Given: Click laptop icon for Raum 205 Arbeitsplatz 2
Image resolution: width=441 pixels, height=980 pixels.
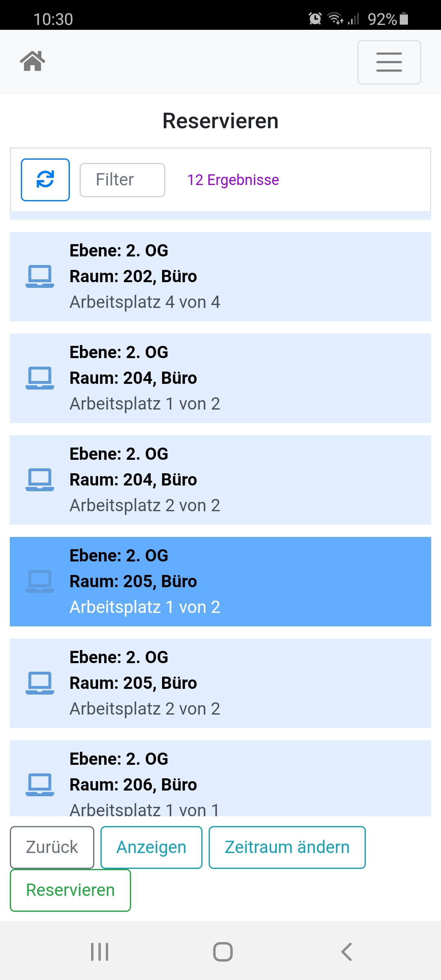Looking at the screenshot, I should pyautogui.click(x=40, y=683).
